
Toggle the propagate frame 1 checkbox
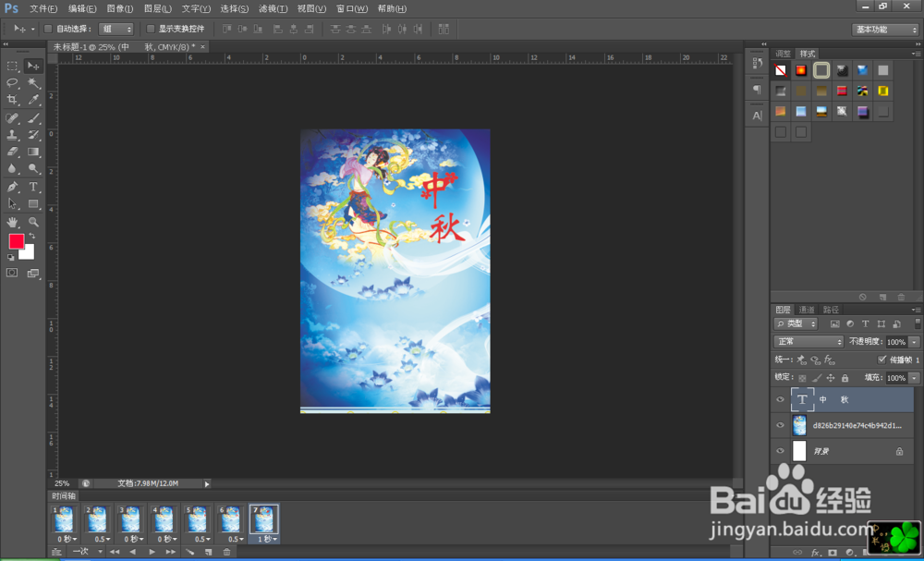tap(882, 360)
